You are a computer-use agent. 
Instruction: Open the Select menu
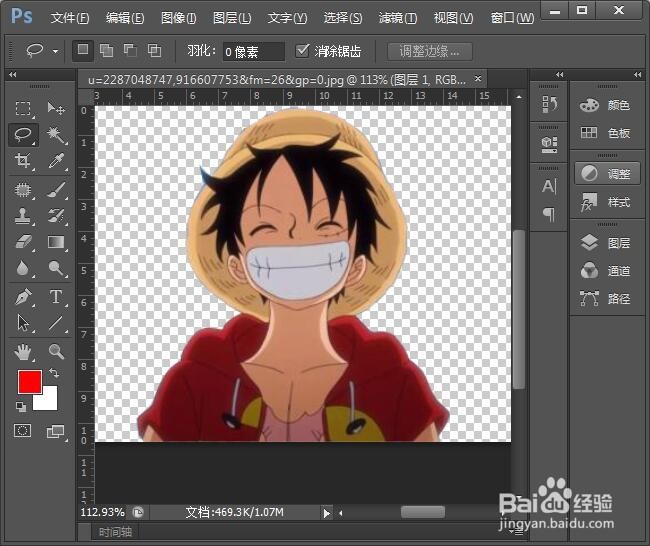pos(342,18)
